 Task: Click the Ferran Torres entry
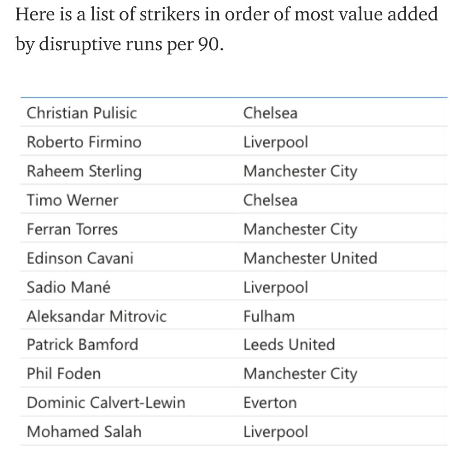[x=72, y=229]
